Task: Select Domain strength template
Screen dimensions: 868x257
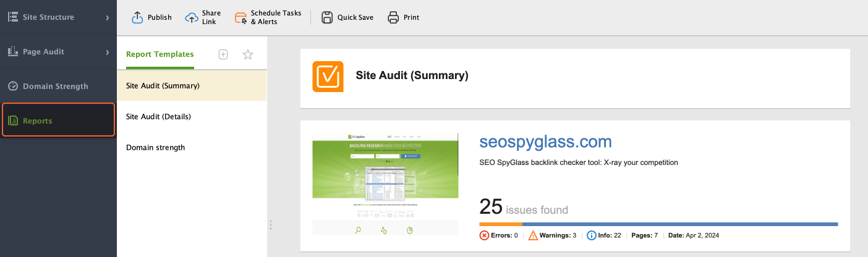Action: [192, 148]
